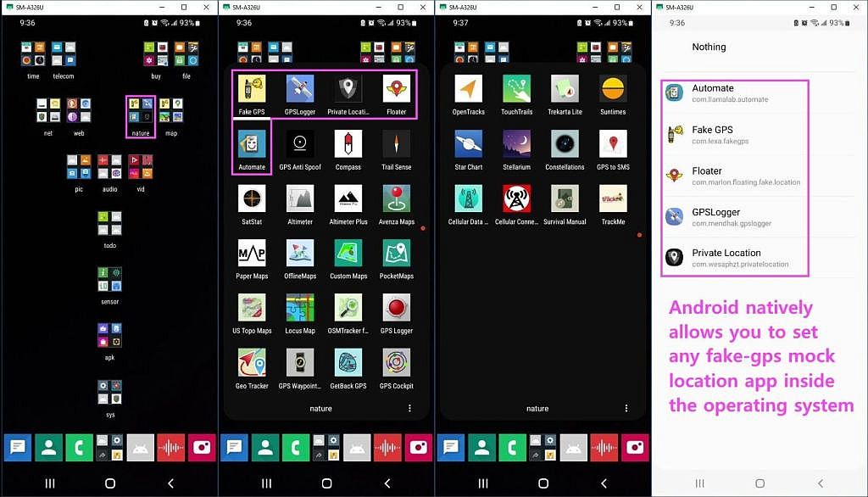Open the nature folder on home screen
Screen dimensions: 868x497
[x=141, y=110]
